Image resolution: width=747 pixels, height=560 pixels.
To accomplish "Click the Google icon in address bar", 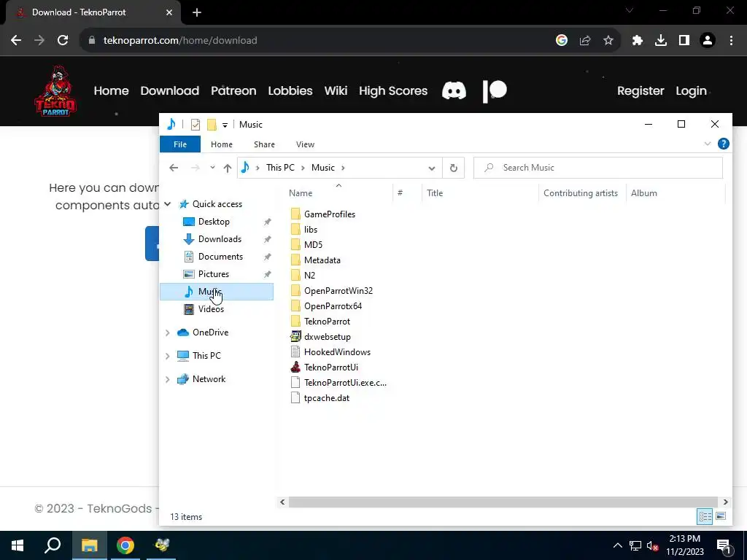I will pos(562,41).
